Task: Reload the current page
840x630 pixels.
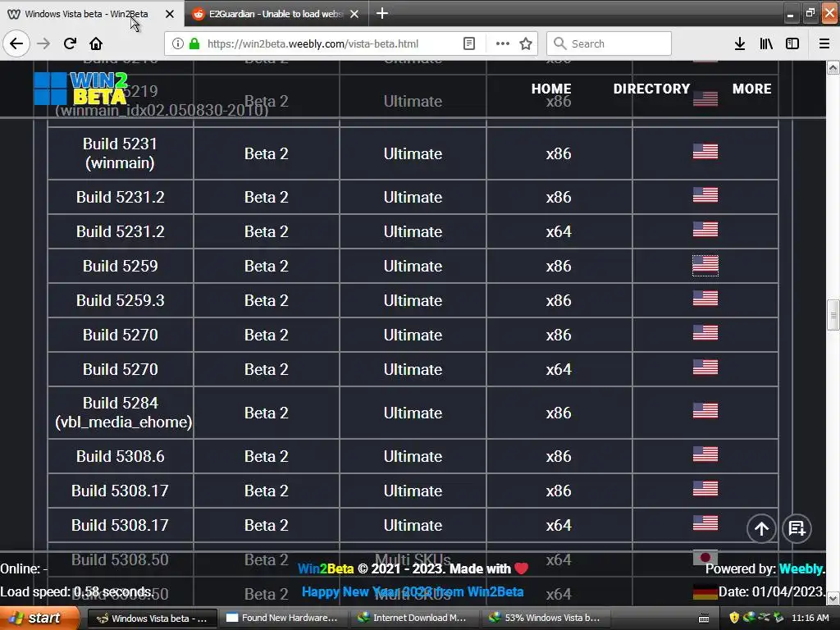Action: click(x=70, y=43)
